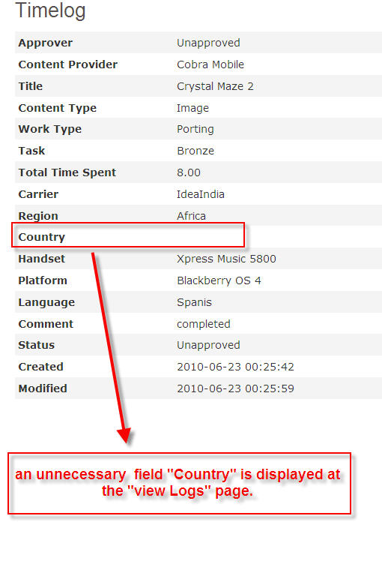Click the Blackberry OS 4 platform value
Viewport: 382px width, 588px height.
(x=219, y=280)
